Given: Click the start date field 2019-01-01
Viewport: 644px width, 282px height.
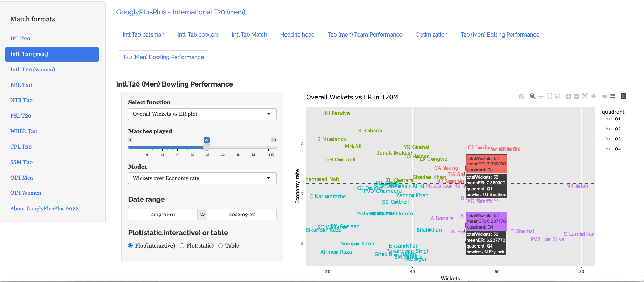Looking at the screenshot, I should pos(163,214).
